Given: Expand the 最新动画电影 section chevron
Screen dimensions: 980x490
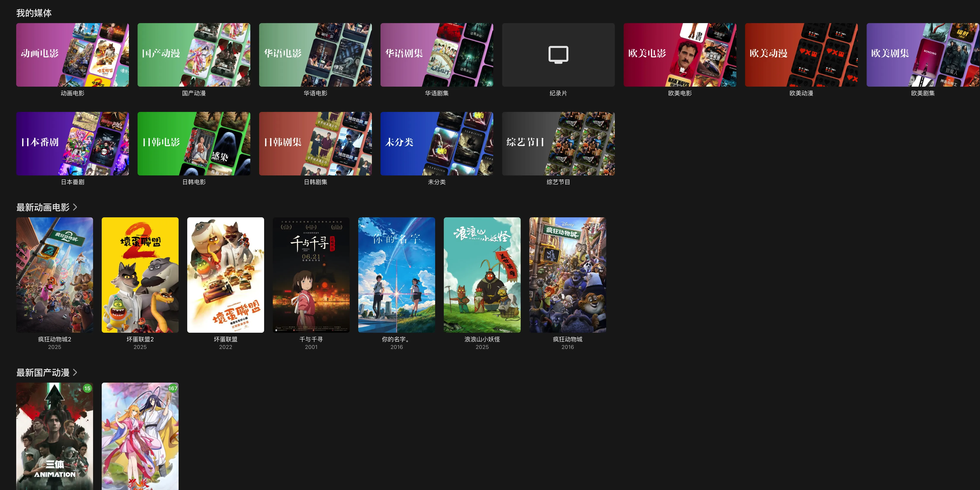Looking at the screenshot, I should (75, 207).
